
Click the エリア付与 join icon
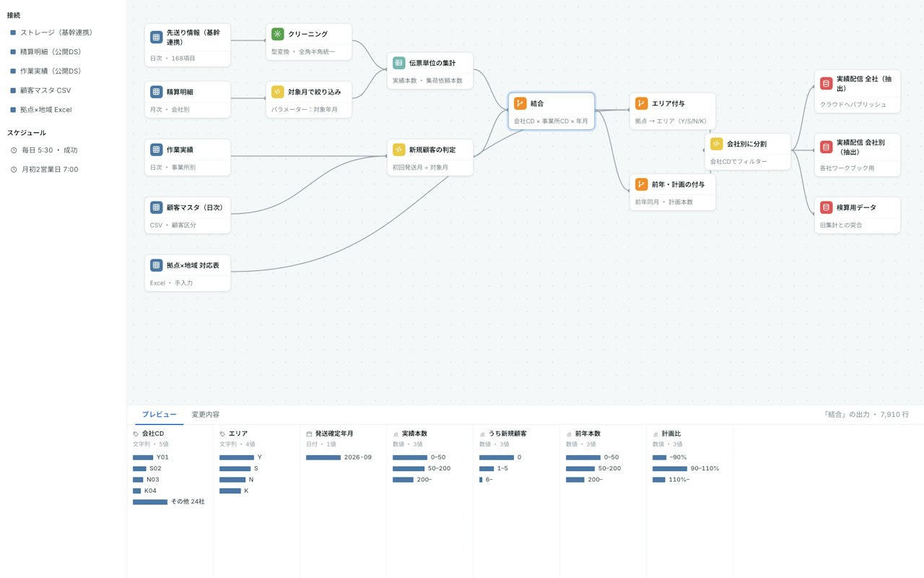pyautogui.click(x=641, y=103)
